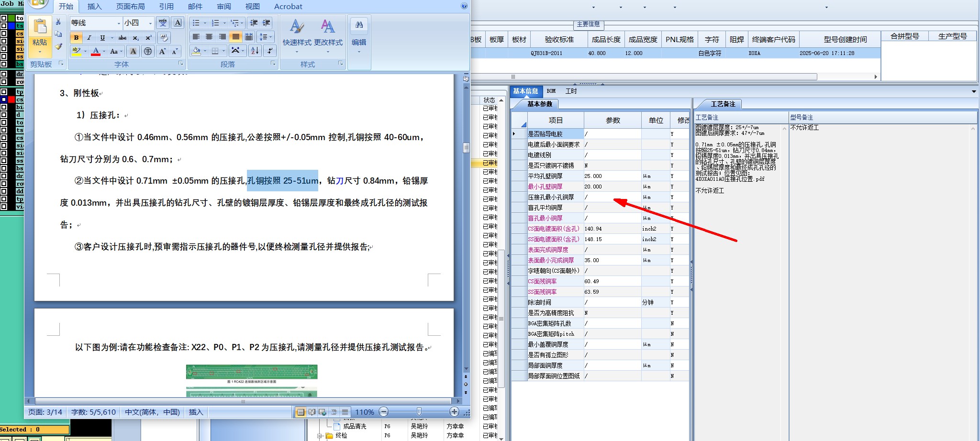Click the character border icon
Image resolution: width=980 pixels, height=441 pixels.
point(178,22)
